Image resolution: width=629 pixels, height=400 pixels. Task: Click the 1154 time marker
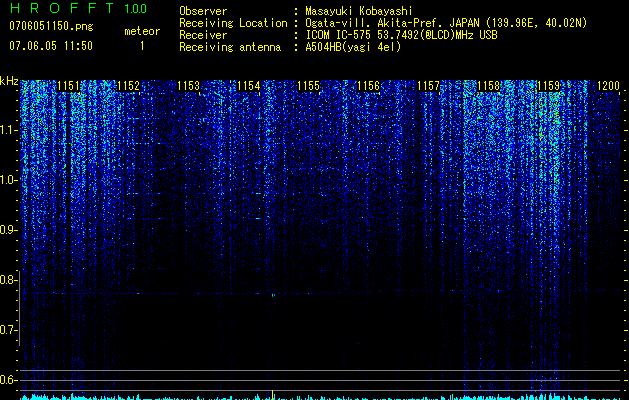[x=248, y=85]
